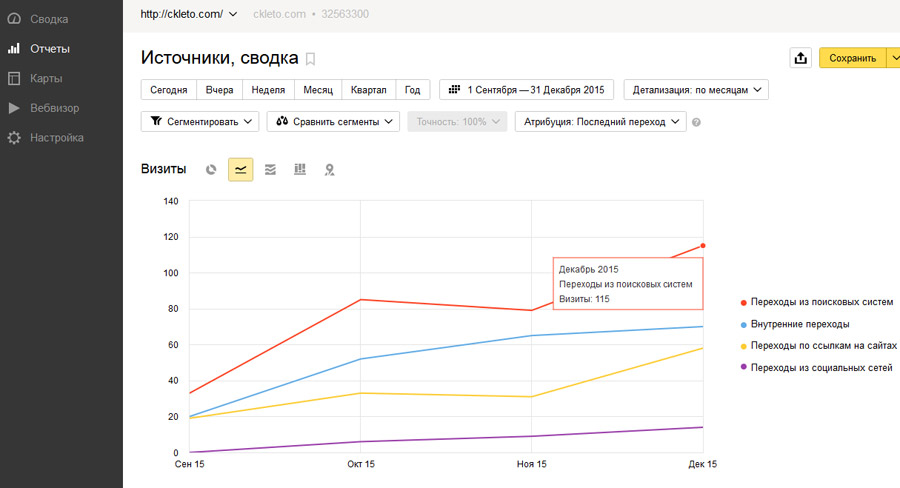Open the Карты section in the sidebar
Viewport: 900px width, 488px height.
(46, 78)
